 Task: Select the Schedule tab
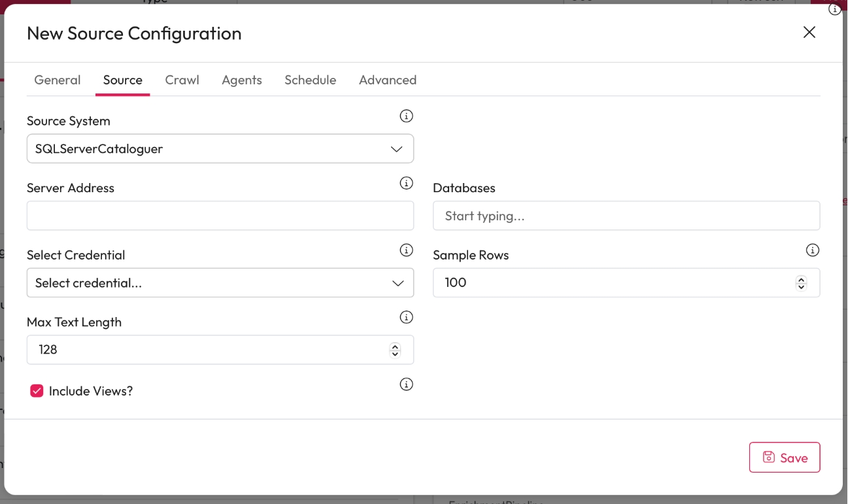click(x=310, y=80)
